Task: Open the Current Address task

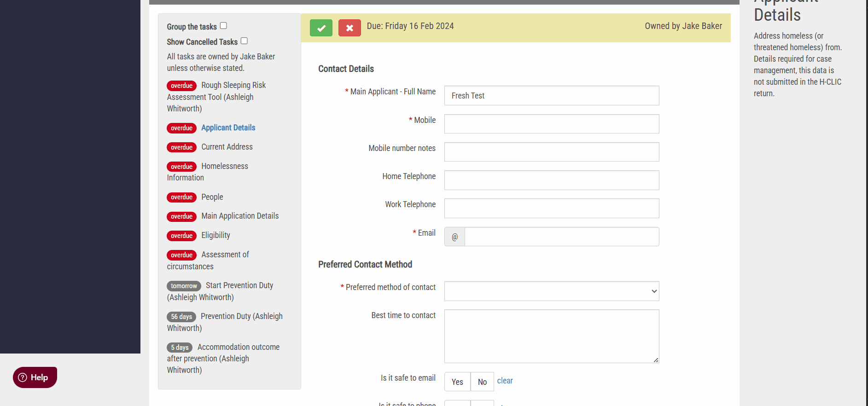Action: [227, 147]
